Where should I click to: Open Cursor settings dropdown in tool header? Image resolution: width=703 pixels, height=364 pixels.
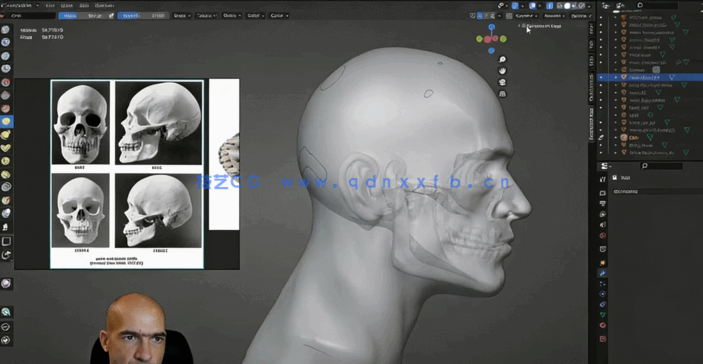[x=279, y=15]
